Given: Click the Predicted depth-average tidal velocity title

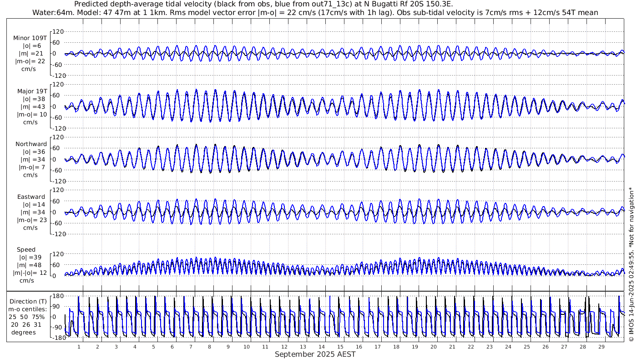Looking at the screenshot, I should [263, 4].
